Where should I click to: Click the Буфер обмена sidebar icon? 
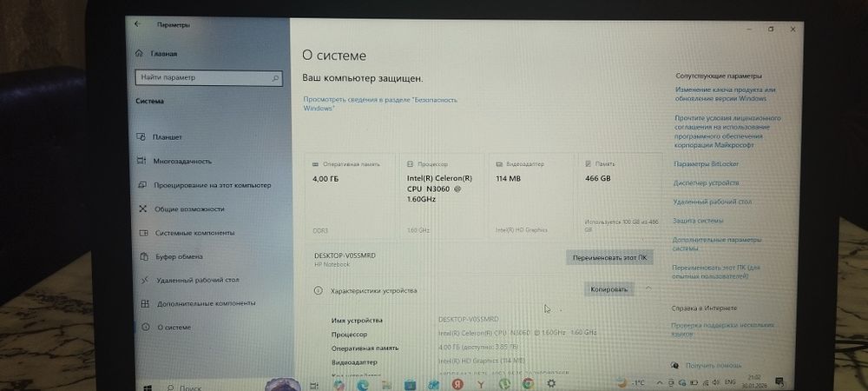point(144,256)
